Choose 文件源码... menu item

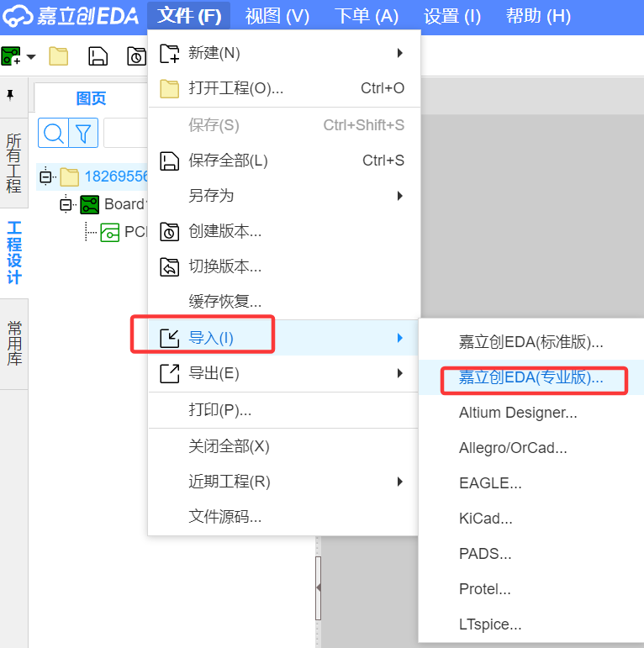[283, 517]
